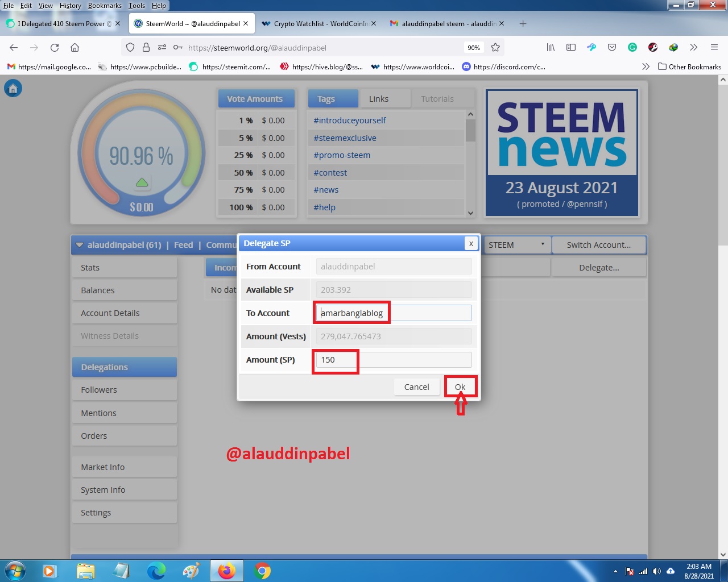Open the Stats sidebar section
The image size is (728, 582).
(x=125, y=268)
